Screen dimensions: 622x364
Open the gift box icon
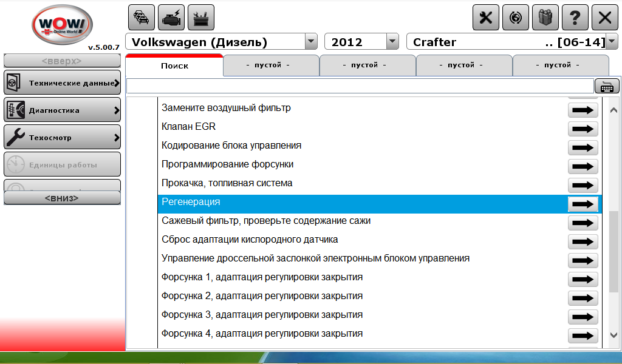click(x=545, y=18)
